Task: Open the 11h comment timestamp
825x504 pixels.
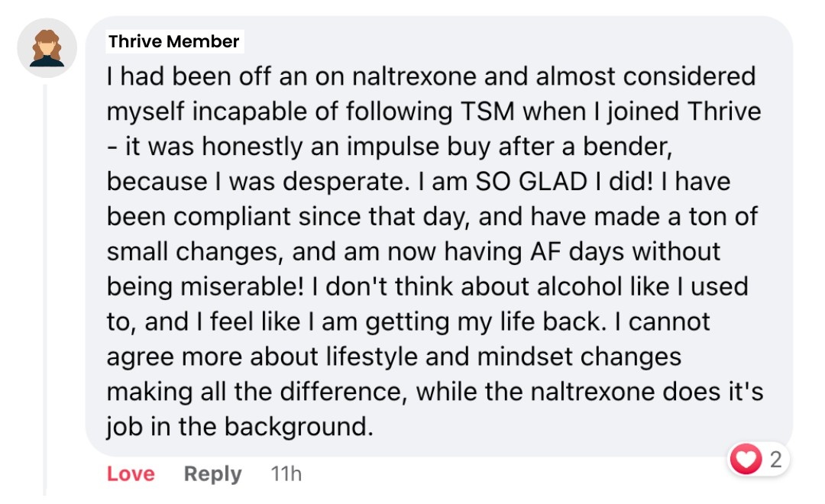Action: 286,474
